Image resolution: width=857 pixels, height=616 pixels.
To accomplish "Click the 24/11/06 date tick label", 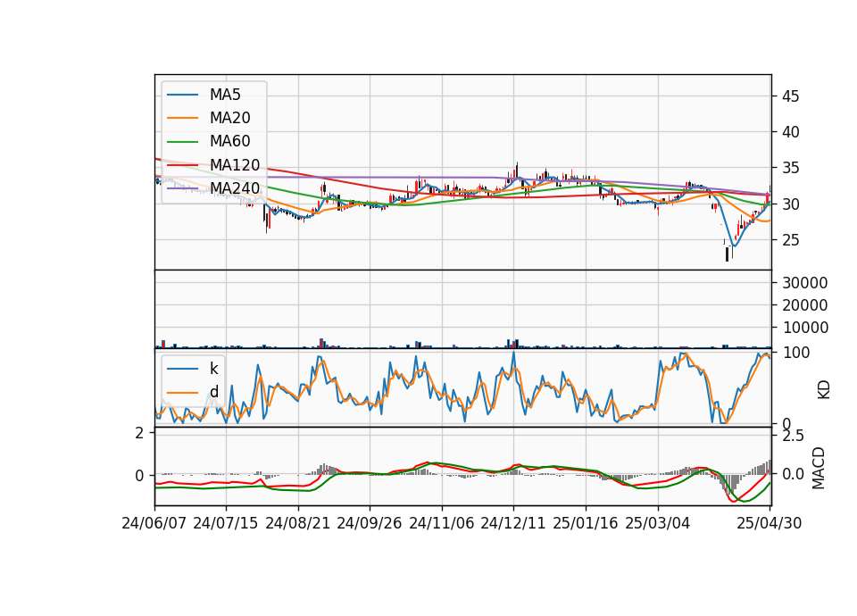I will coord(442,523).
